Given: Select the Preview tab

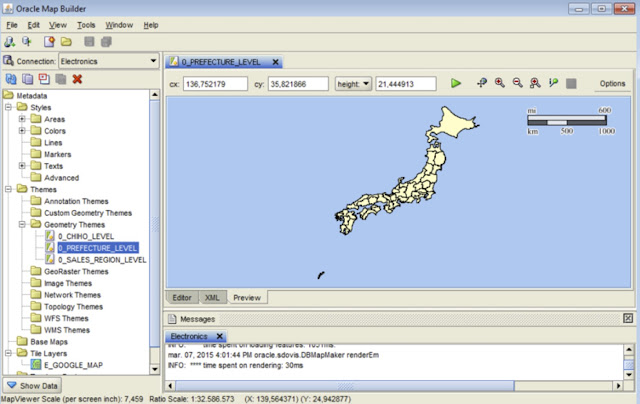Looking at the screenshot, I should (x=247, y=298).
